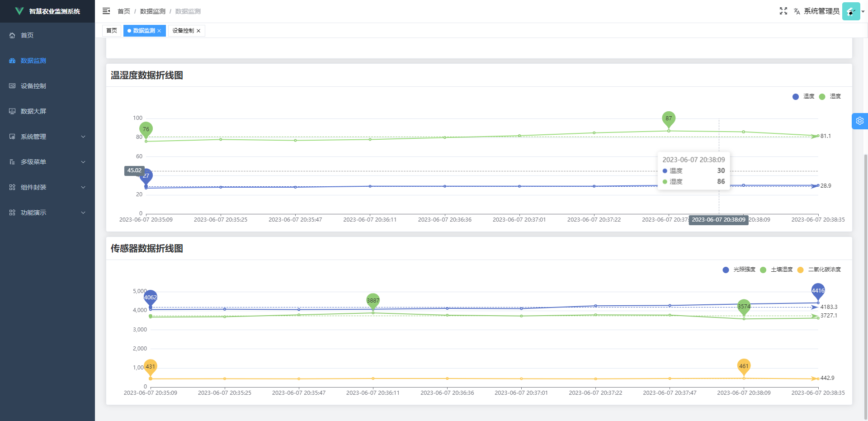Open 数据大屏 in the sidebar menu

[47, 111]
